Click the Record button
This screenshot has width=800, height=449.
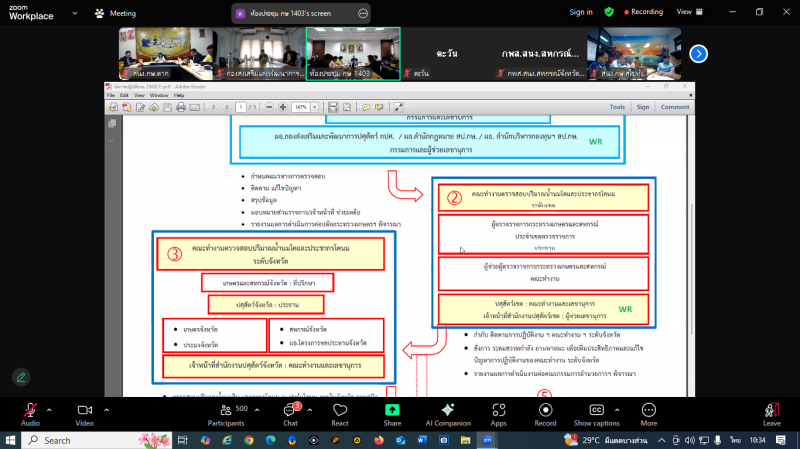[x=545, y=411]
